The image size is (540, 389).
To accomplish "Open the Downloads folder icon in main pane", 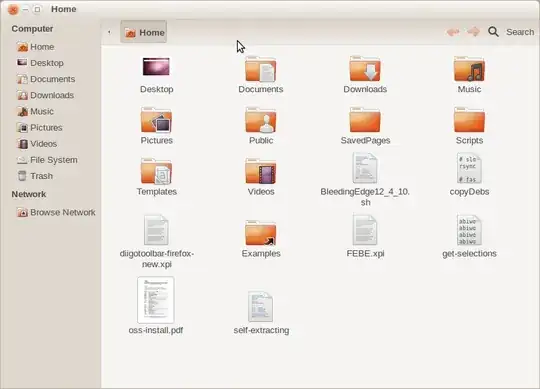I will [x=365, y=69].
